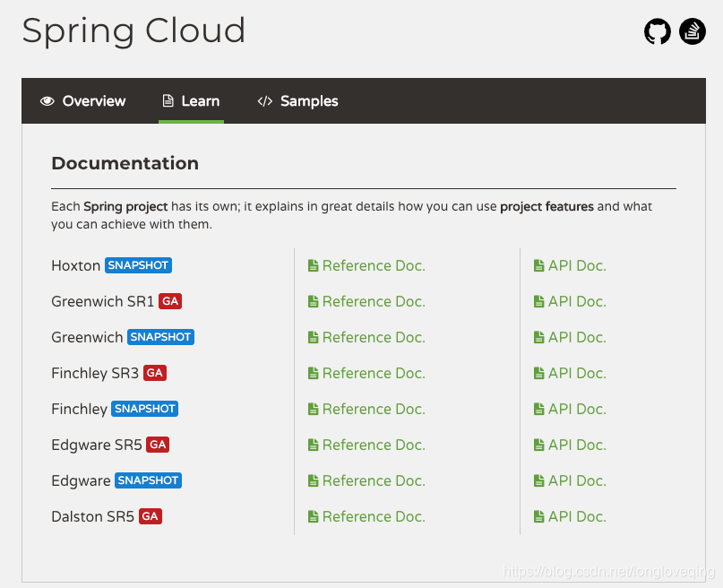This screenshot has height=588, width=723.
Task: Click the eye icon beside Overview
Action: coord(47,101)
